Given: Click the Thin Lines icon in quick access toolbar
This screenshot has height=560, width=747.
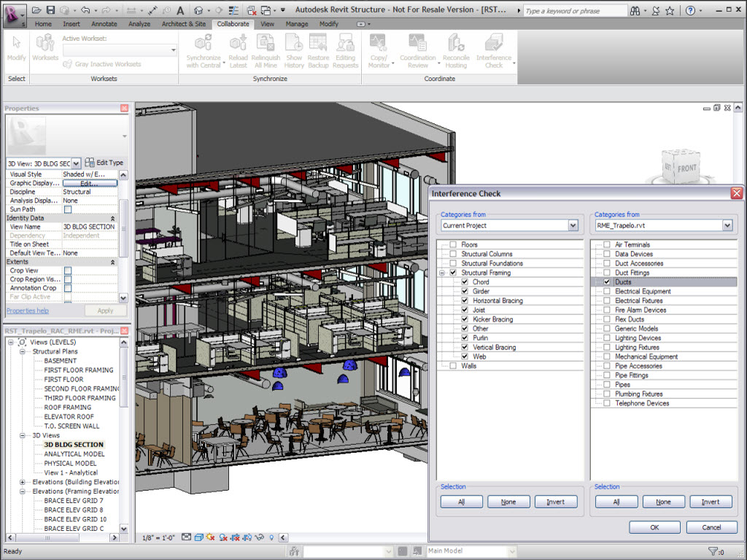Looking at the screenshot, I should pyautogui.click(x=233, y=10).
